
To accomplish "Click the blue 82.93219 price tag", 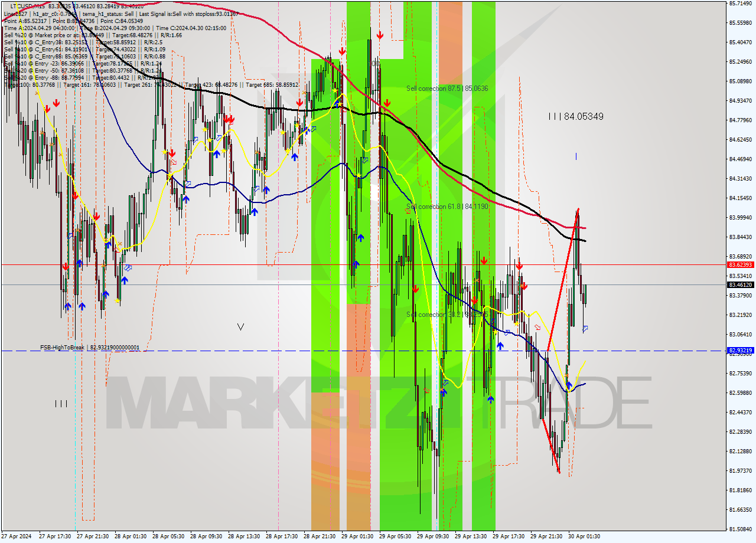I will tap(741, 351).
